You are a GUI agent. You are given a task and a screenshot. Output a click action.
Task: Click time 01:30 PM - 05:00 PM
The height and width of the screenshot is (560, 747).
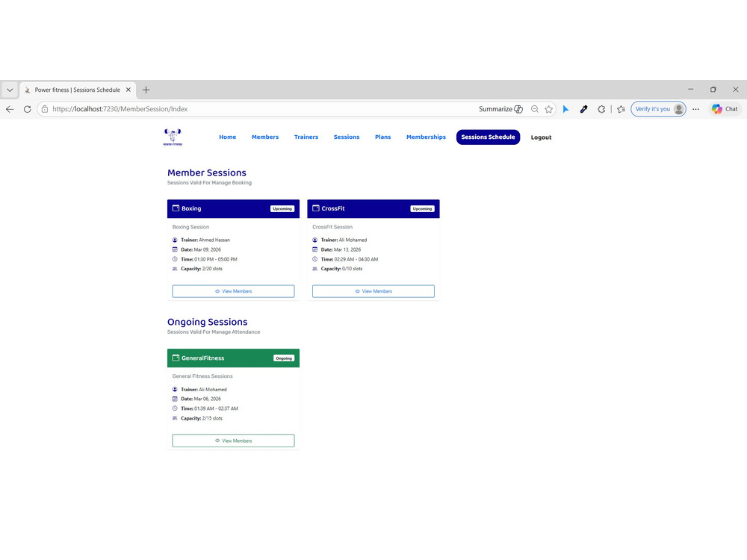[x=216, y=260]
